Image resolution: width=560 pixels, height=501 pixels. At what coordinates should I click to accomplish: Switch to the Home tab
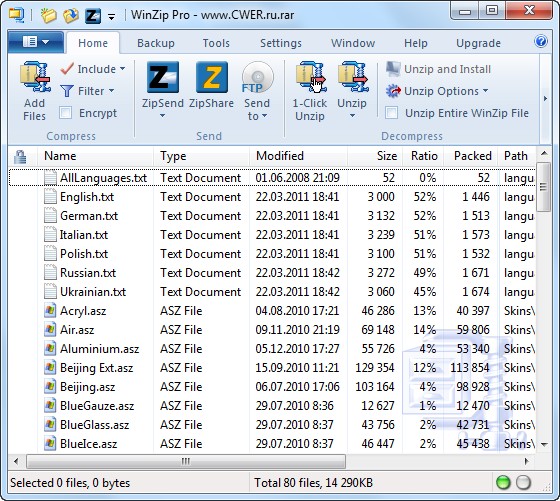(93, 43)
